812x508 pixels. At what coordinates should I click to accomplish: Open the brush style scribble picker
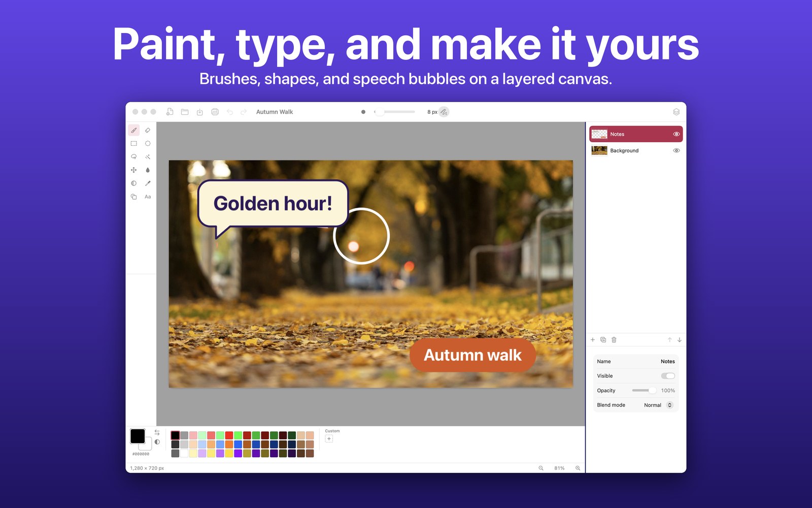444,112
